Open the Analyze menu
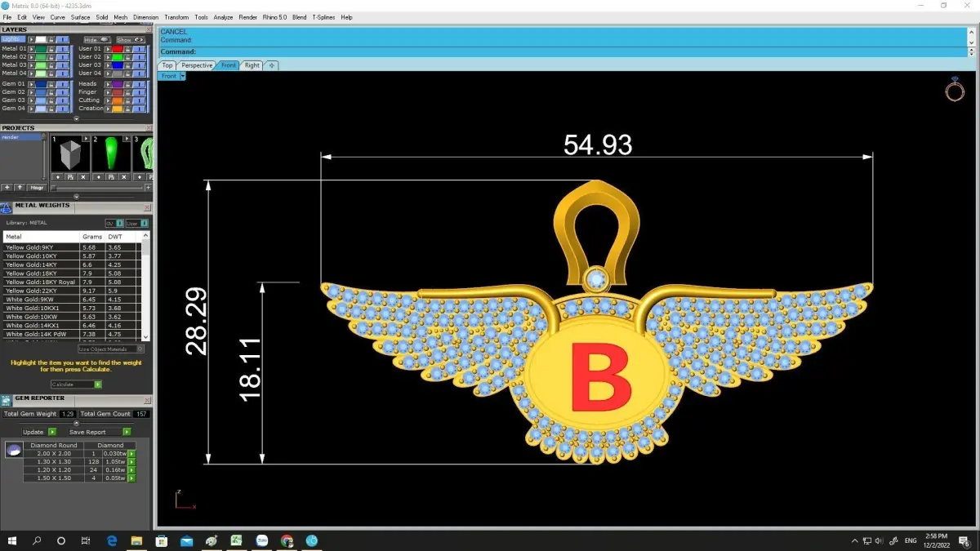 [223, 17]
